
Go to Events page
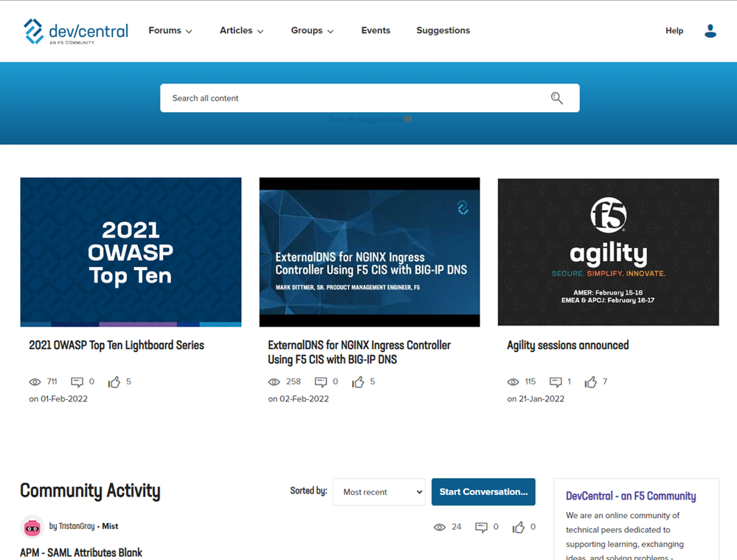point(376,30)
